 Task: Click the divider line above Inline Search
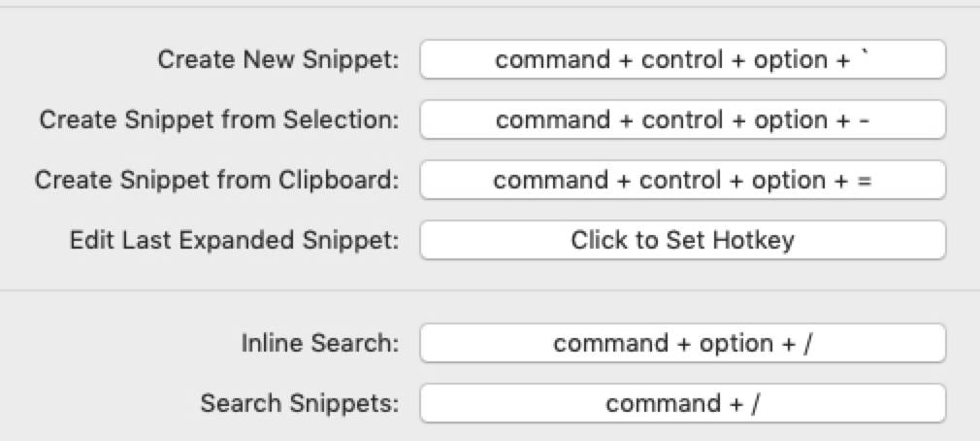(x=490, y=289)
